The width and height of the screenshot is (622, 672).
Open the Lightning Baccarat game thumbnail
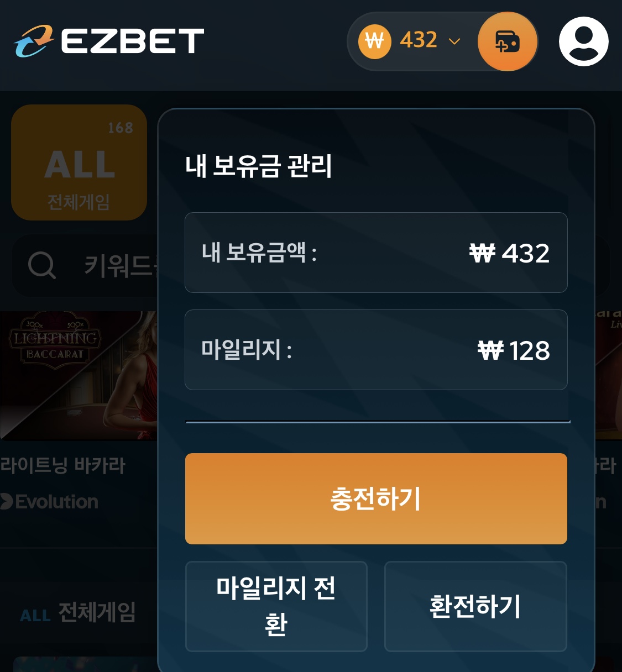tap(79, 376)
